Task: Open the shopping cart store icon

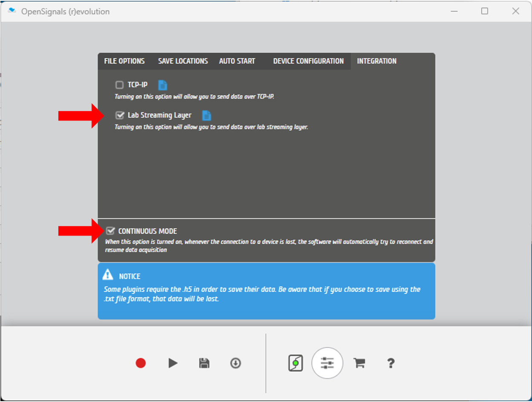Action: pos(359,363)
